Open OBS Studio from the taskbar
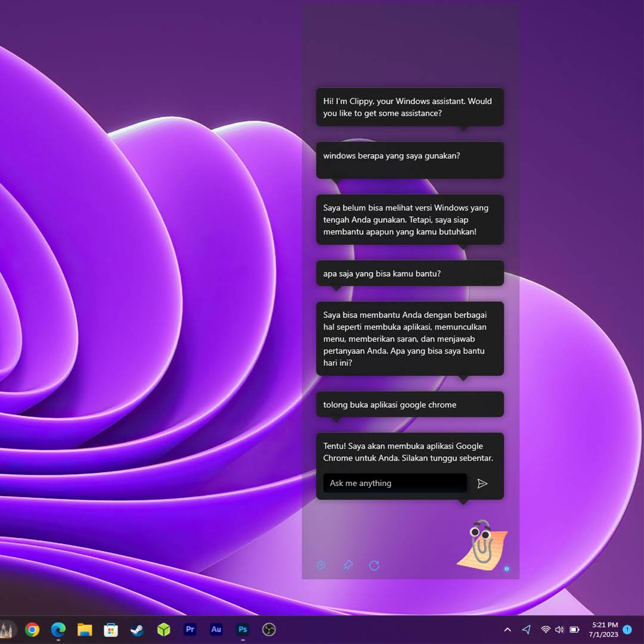Screen dimensions: 644x644 (269, 630)
